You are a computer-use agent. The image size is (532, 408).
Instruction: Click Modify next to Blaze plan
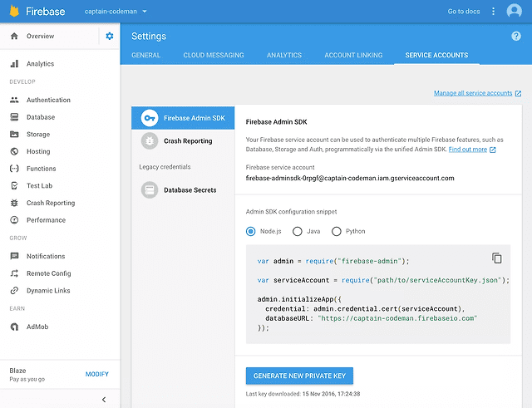(x=97, y=374)
